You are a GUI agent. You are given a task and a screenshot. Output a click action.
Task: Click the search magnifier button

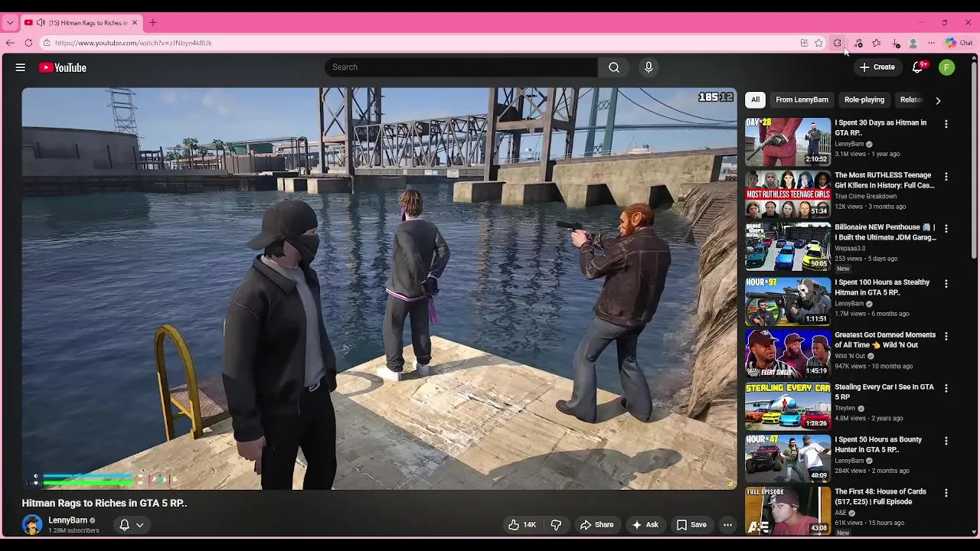pos(614,67)
